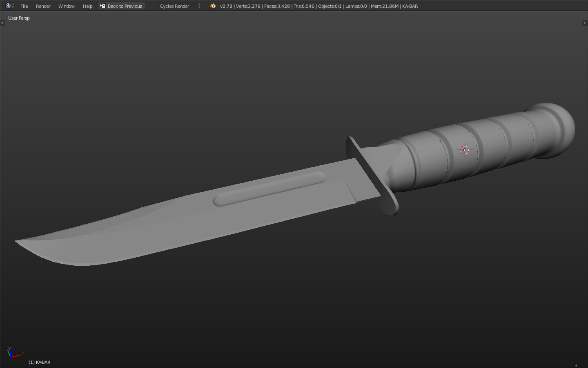The image size is (588, 368).
Task: Click the Mem:21.86M memory readout
Action: (x=385, y=6)
